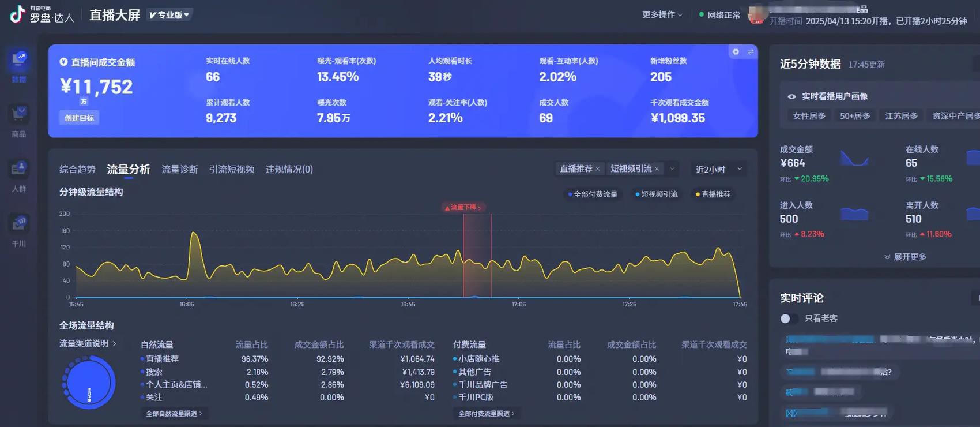The image size is (980, 427).
Task: Switch to the 违规情况(0) tab
Action: click(x=289, y=169)
